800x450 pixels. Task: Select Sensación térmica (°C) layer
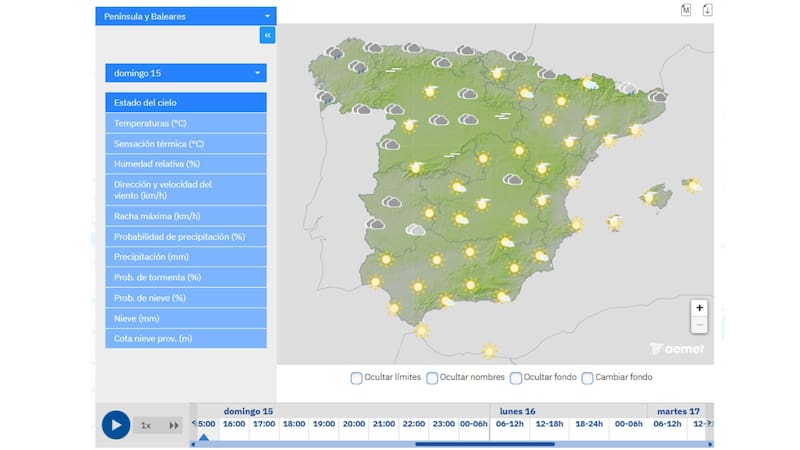pyautogui.click(x=186, y=144)
